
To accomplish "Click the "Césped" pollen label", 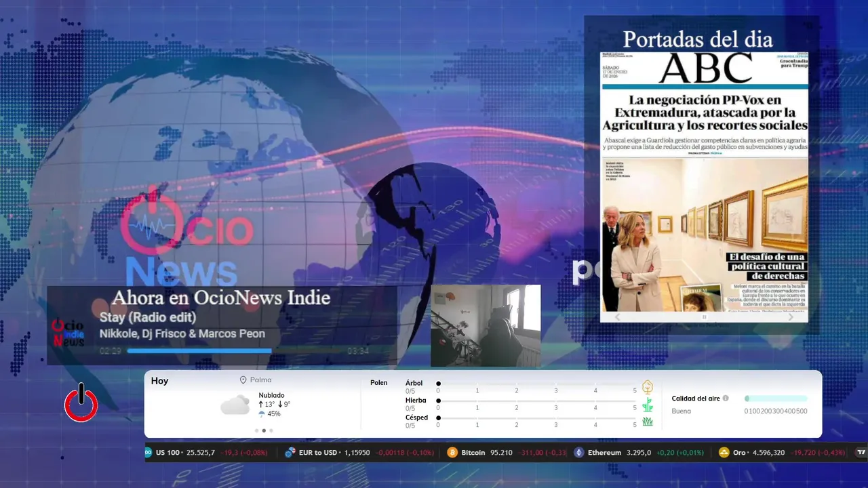I will tap(416, 418).
